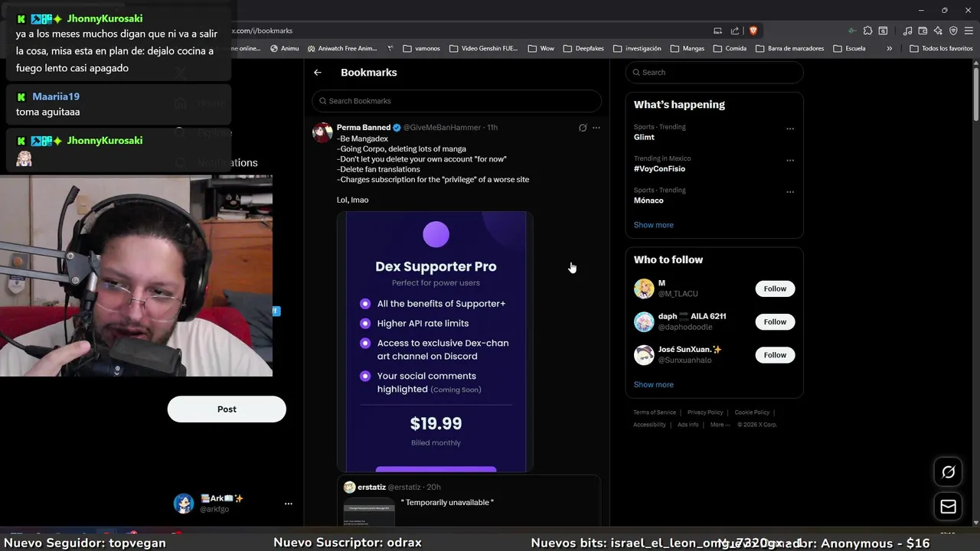Open the Mangas bookmarks folder
This screenshot has height=551, width=980.
point(688,48)
